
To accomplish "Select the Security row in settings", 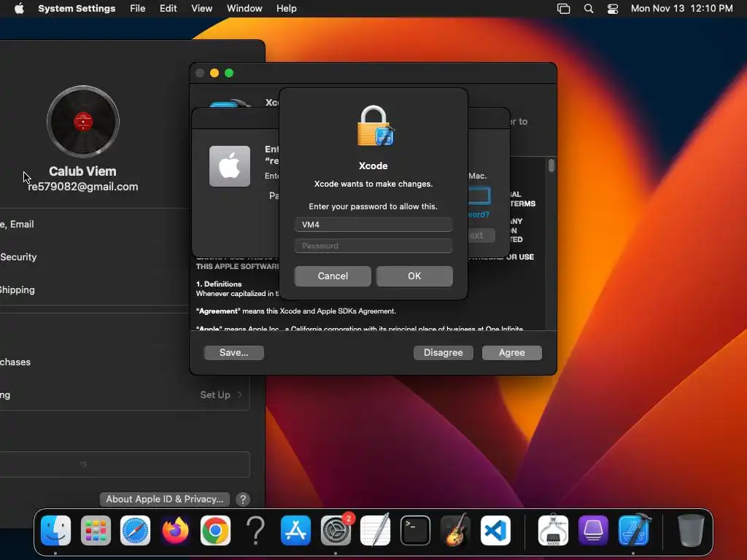I will click(96, 257).
